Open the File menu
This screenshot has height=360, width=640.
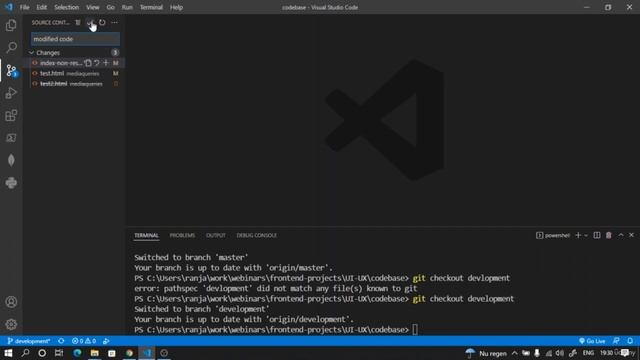[x=24, y=7]
